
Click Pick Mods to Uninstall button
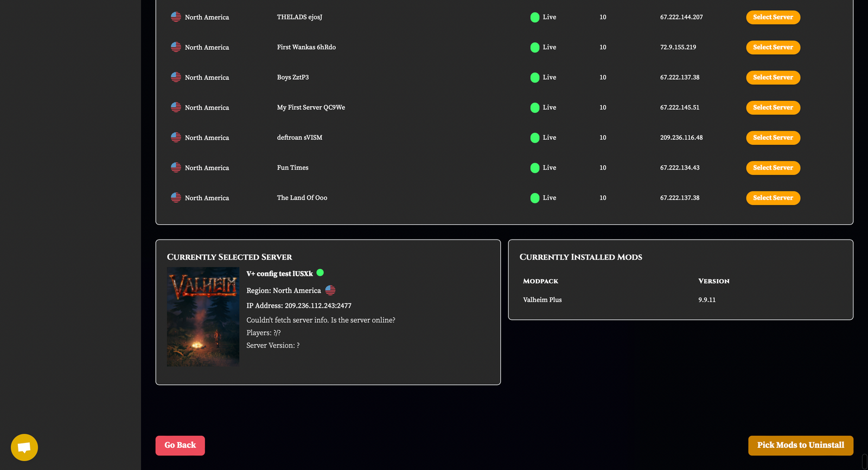coord(800,445)
